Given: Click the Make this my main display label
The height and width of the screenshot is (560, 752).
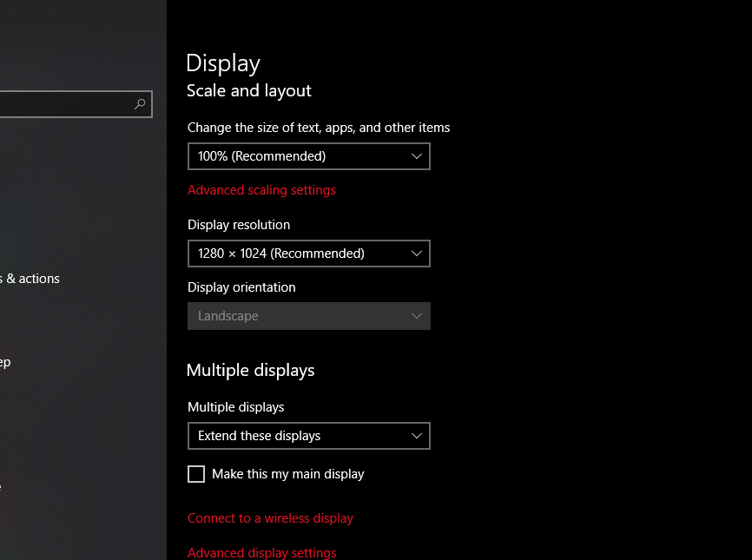Looking at the screenshot, I should (287, 474).
